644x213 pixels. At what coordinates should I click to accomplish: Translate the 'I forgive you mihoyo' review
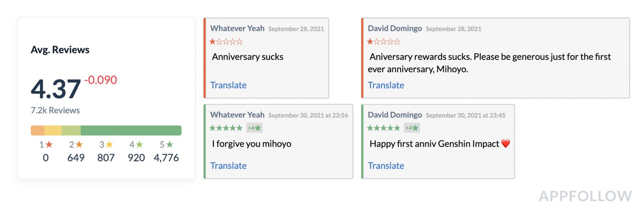coord(228,166)
